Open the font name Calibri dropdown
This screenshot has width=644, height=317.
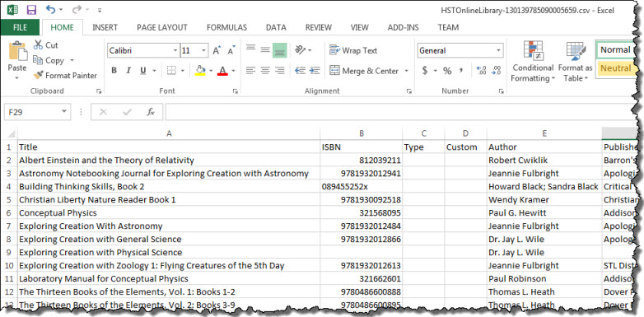click(x=175, y=50)
